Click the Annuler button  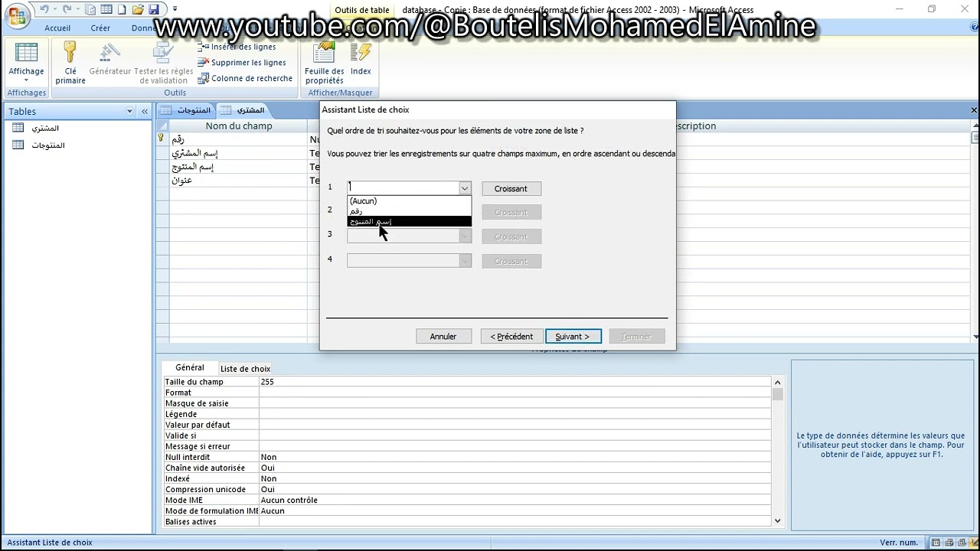tap(443, 336)
